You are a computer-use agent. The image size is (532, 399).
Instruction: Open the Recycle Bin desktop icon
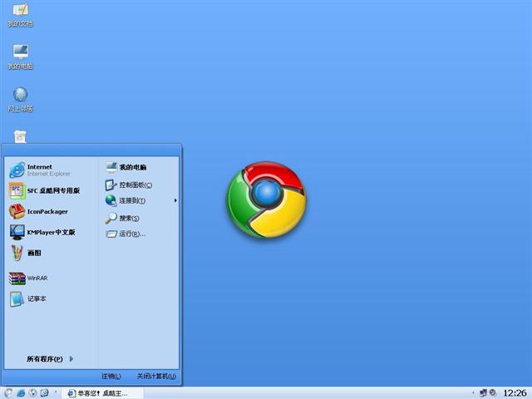click(20, 136)
